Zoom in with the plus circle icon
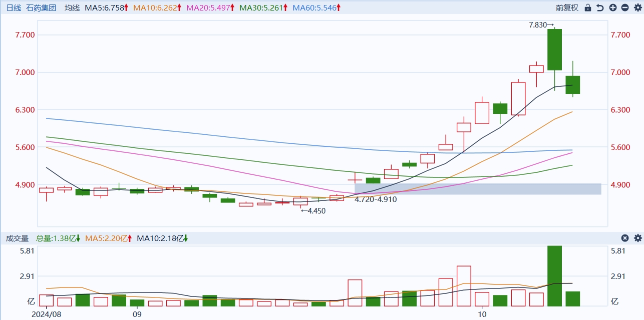 point(613,7)
